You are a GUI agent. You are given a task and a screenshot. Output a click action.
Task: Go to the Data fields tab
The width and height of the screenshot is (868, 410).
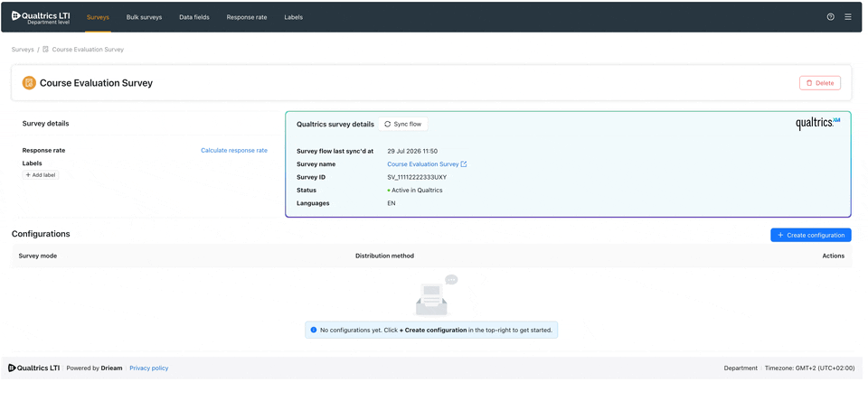tap(194, 17)
